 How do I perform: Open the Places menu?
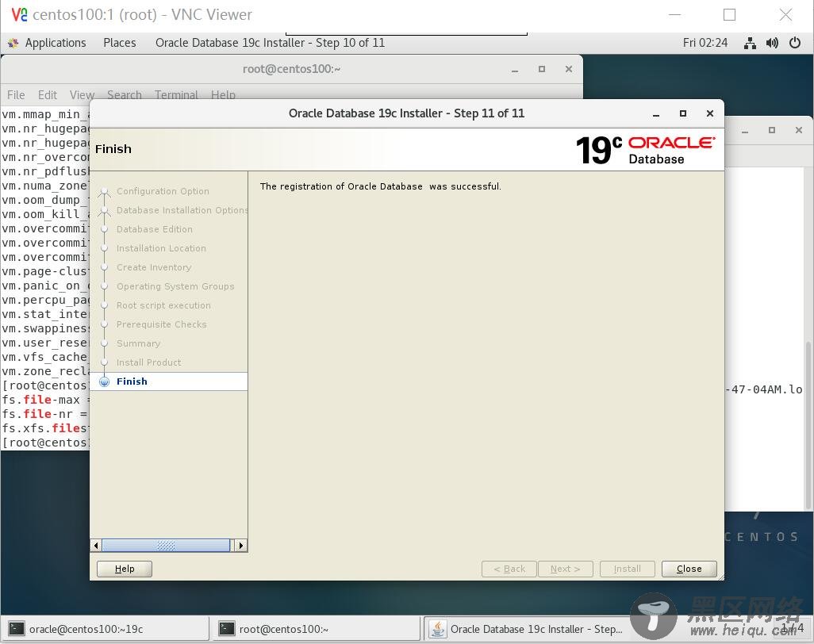(x=119, y=43)
